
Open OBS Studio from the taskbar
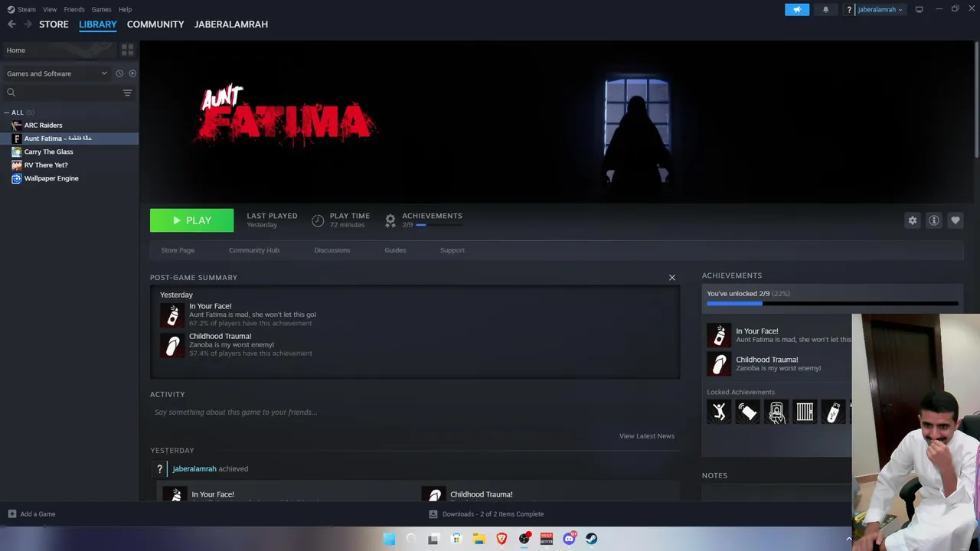tap(524, 539)
